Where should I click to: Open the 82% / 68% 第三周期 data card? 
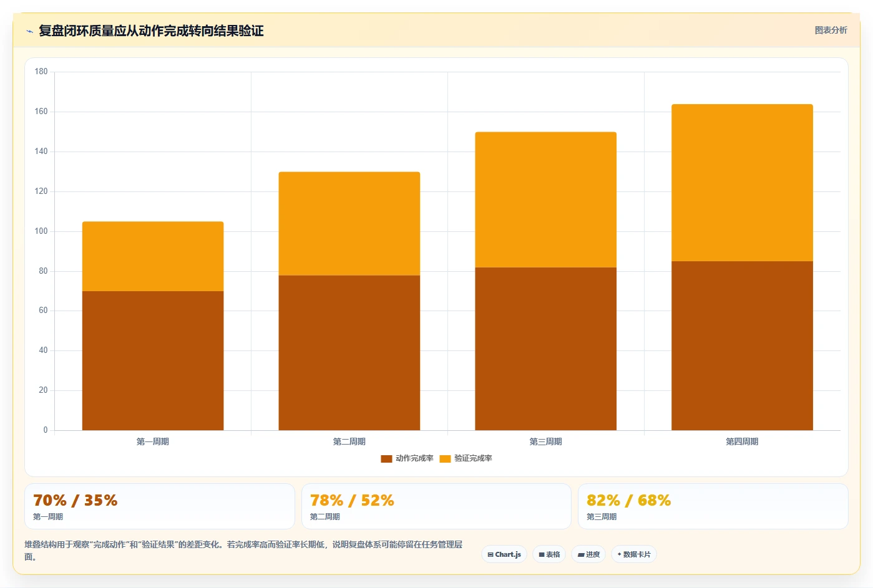[x=713, y=506]
